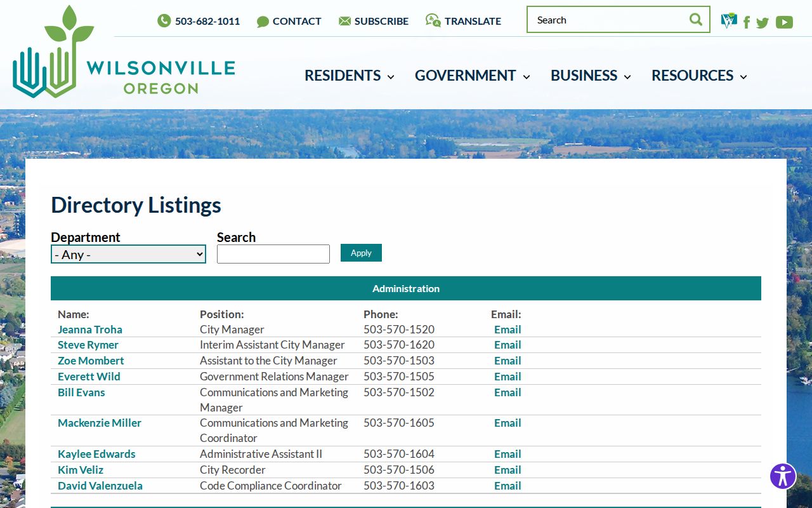Open Mackenzie Miller's profile link

pyautogui.click(x=100, y=423)
